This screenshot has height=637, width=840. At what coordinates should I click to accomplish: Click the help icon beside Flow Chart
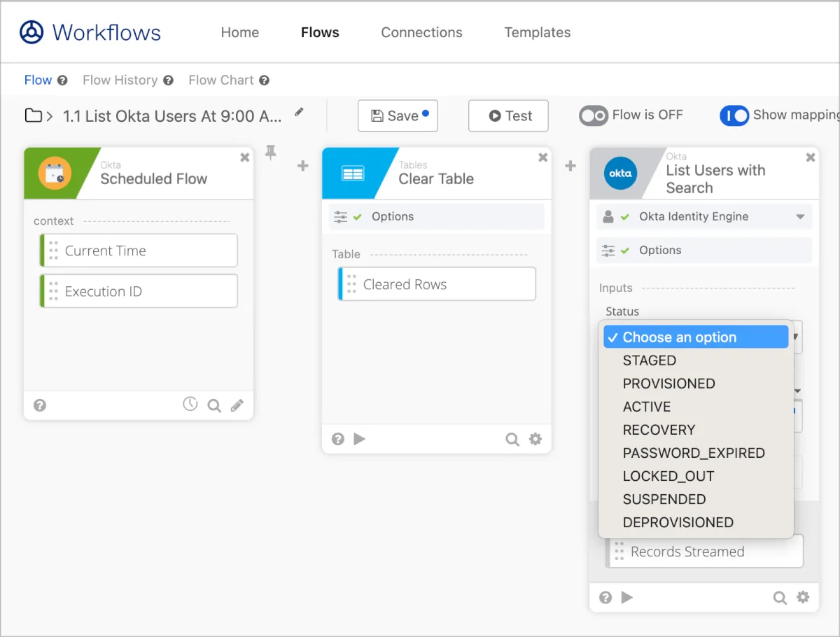coord(264,80)
